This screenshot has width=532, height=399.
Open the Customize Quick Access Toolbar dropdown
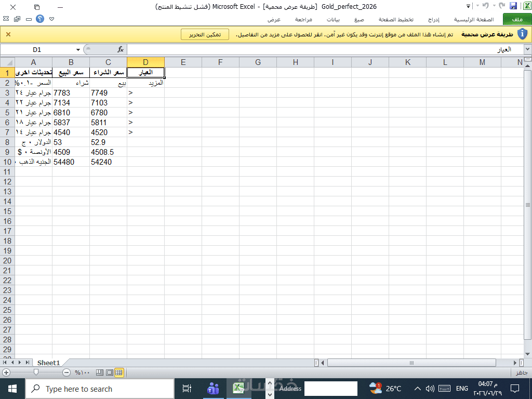[x=468, y=6]
